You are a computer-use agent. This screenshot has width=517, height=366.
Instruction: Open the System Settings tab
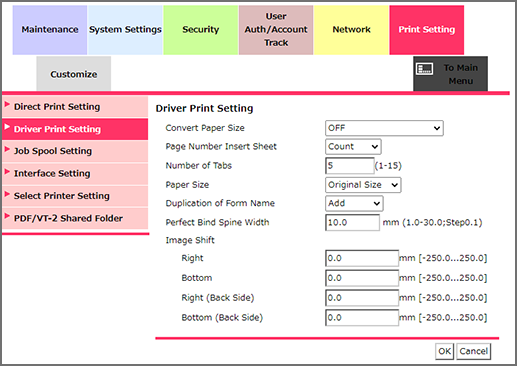(125, 30)
